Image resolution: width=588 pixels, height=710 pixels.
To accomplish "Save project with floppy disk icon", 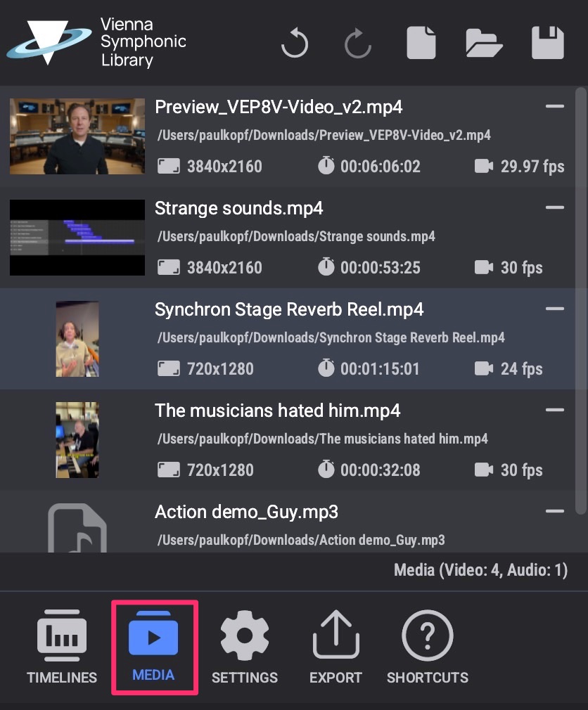I will 548,43.
